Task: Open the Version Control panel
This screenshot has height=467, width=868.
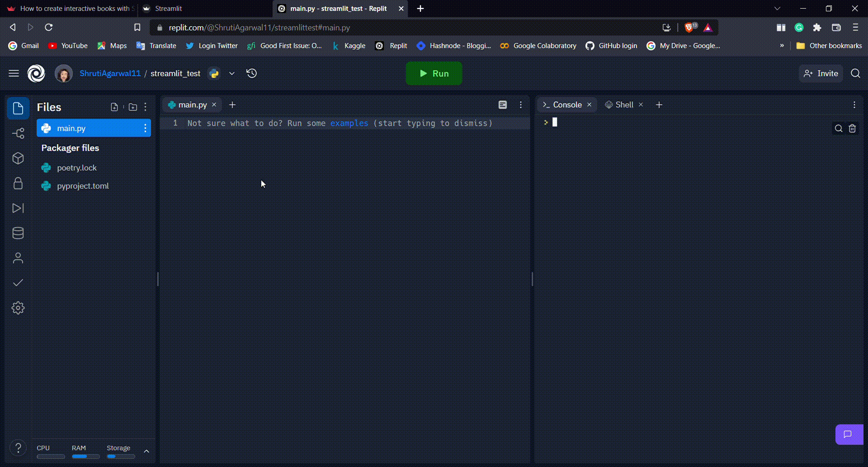Action: tap(18, 133)
